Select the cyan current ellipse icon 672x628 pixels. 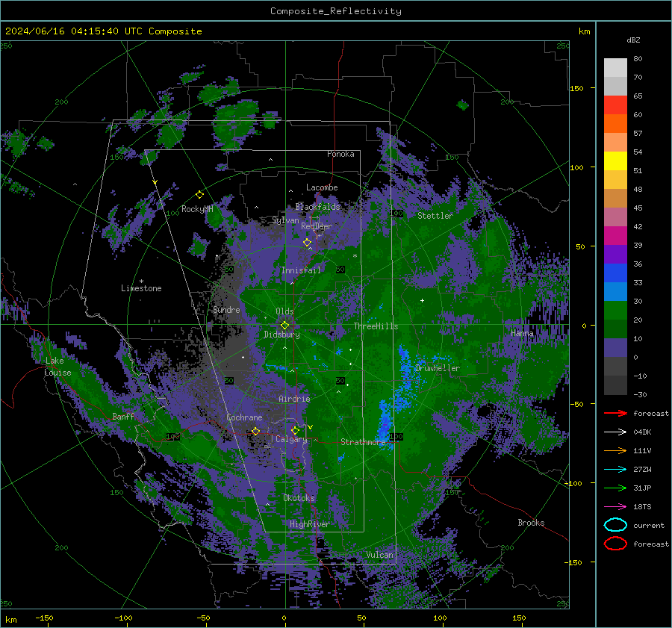615,525
